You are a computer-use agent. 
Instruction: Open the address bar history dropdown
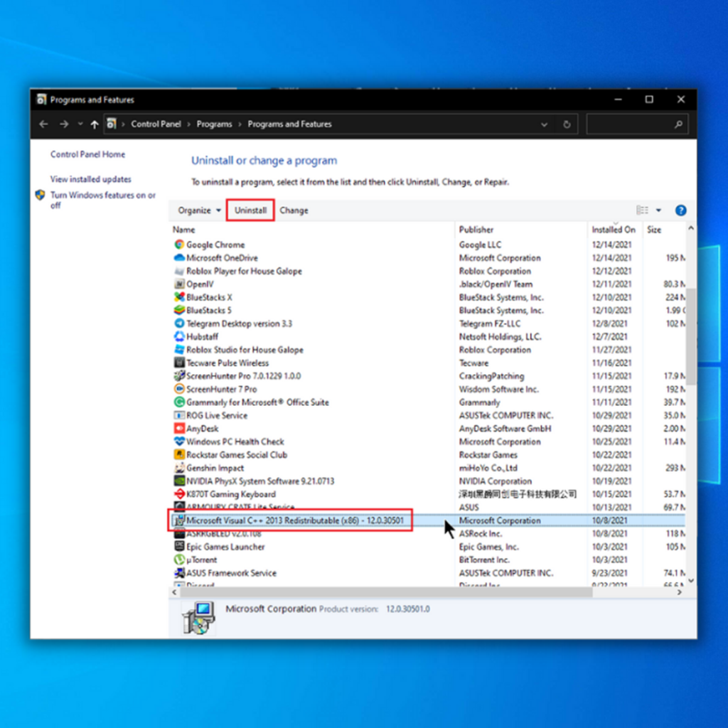pos(545,124)
